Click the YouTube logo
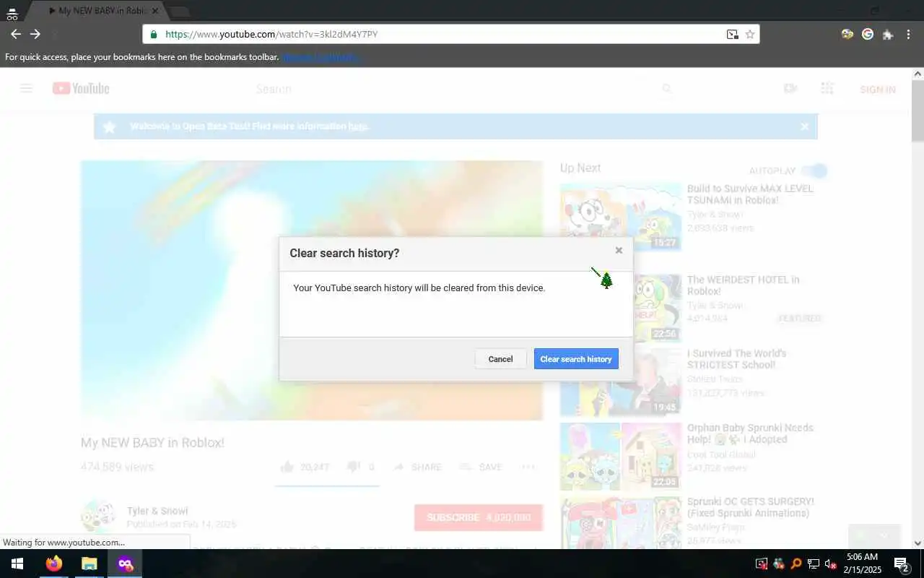Viewport: 924px width, 578px height. pyautogui.click(x=81, y=88)
